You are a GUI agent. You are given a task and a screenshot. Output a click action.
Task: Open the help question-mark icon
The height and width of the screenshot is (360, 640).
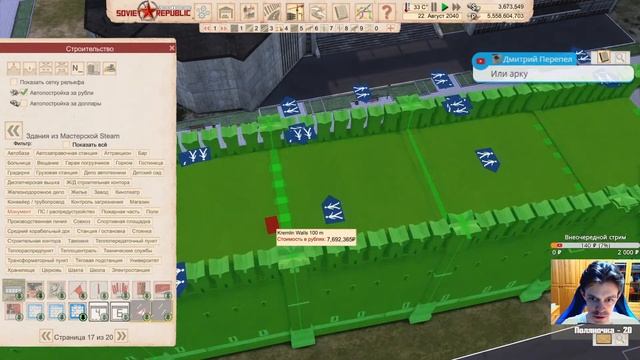pyautogui.click(x=386, y=11)
